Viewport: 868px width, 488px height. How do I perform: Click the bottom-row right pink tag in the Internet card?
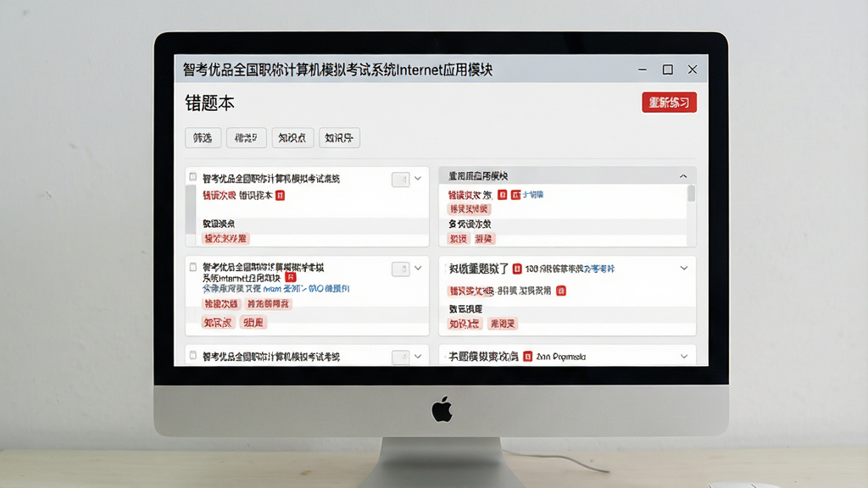point(253,323)
